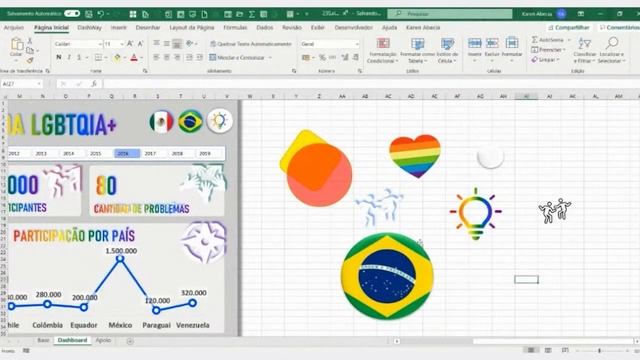Viewport: 640px width, 360px height.
Task: Click the red font color A
Action: tap(134, 58)
